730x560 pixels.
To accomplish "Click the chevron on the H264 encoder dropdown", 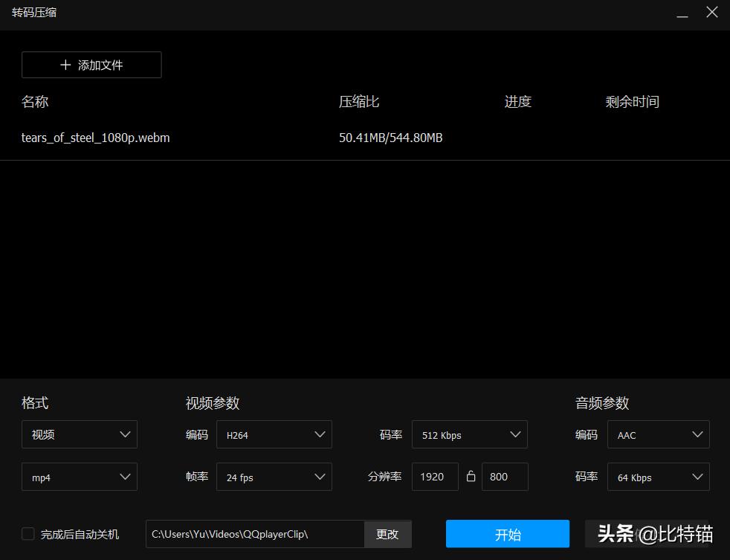I will point(320,434).
